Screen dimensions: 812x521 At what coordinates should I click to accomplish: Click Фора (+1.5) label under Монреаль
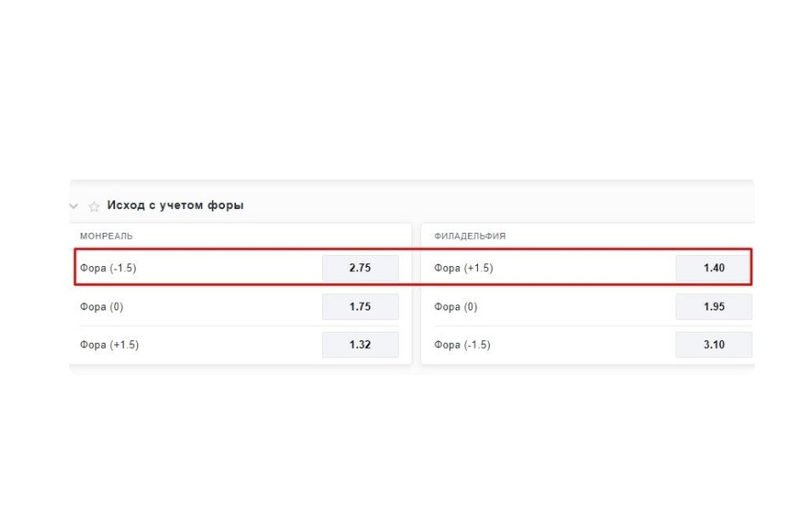[109, 344]
